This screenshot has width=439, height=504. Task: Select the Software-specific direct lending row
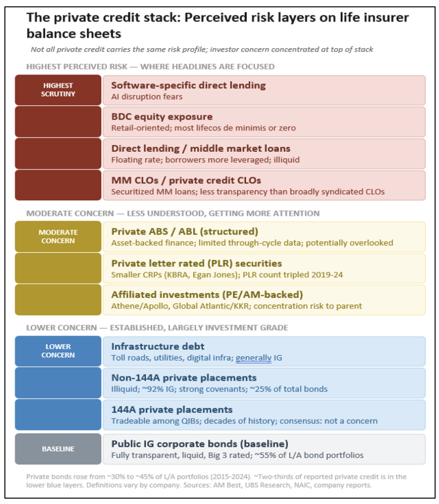click(264, 90)
